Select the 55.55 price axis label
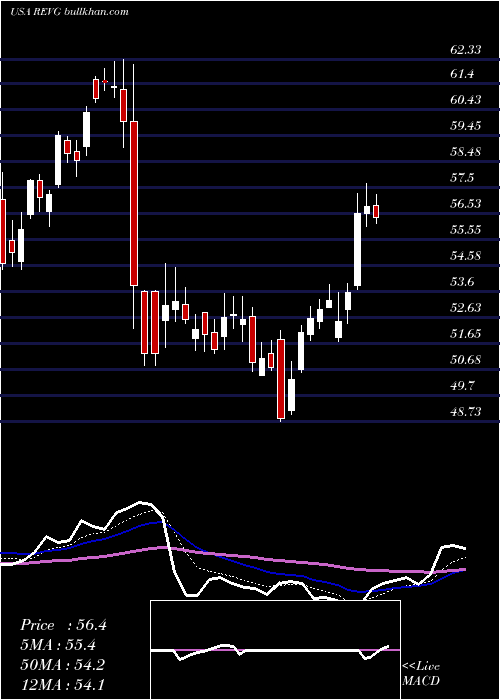The image size is (500, 700). tap(466, 230)
